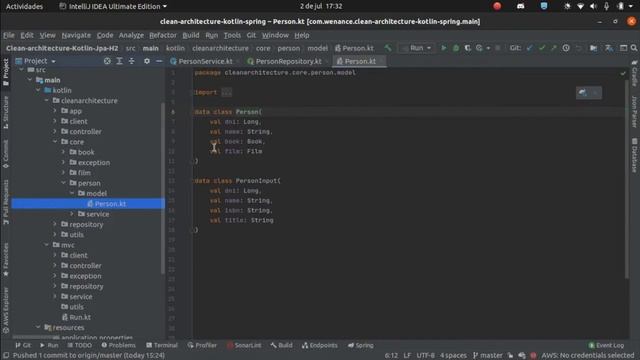Open the Terminal tool window

coord(162,345)
